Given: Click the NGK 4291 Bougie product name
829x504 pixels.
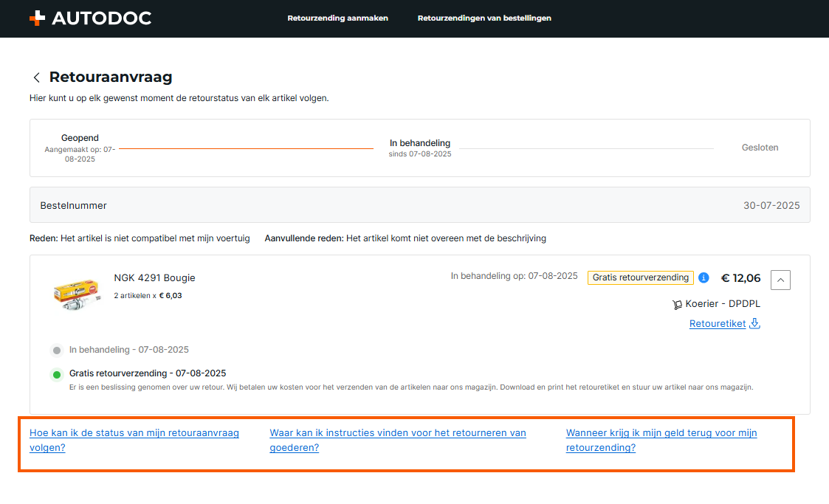Looking at the screenshot, I should click(x=154, y=278).
